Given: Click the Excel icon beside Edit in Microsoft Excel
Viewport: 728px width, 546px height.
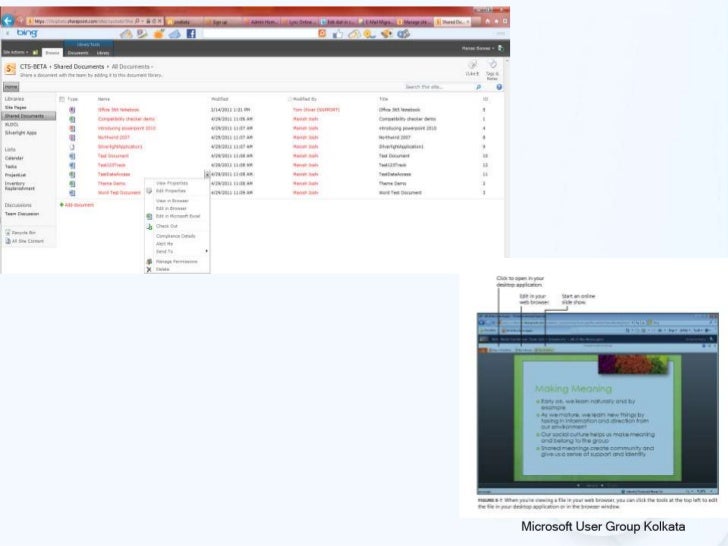Looking at the screenshot, I should pyautogui.click(x=149, y=216).
